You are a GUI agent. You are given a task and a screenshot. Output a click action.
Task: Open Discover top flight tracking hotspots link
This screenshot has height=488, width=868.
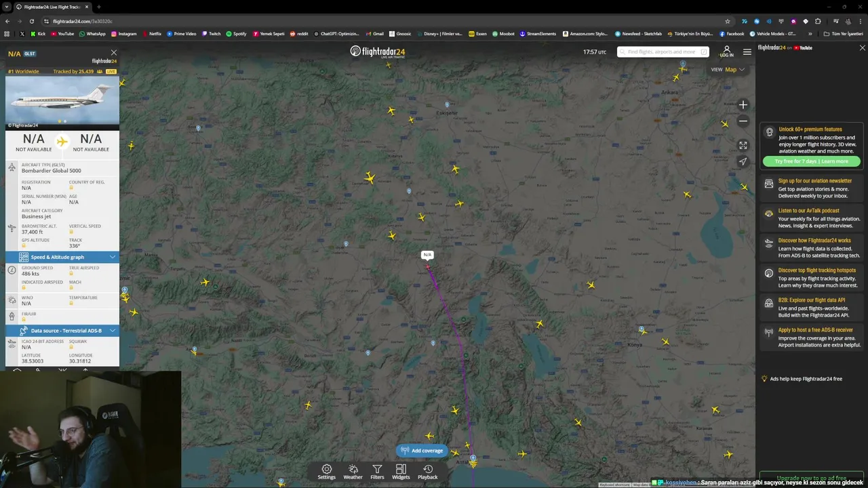coord(817,270)
